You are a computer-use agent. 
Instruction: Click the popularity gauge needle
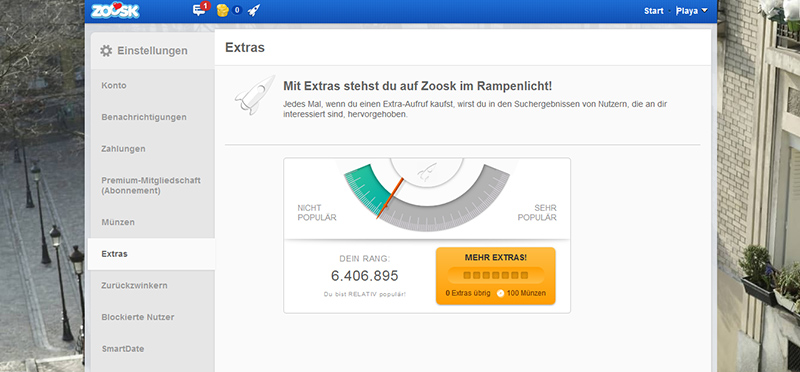pyautogui.click(x=390, y=198)
